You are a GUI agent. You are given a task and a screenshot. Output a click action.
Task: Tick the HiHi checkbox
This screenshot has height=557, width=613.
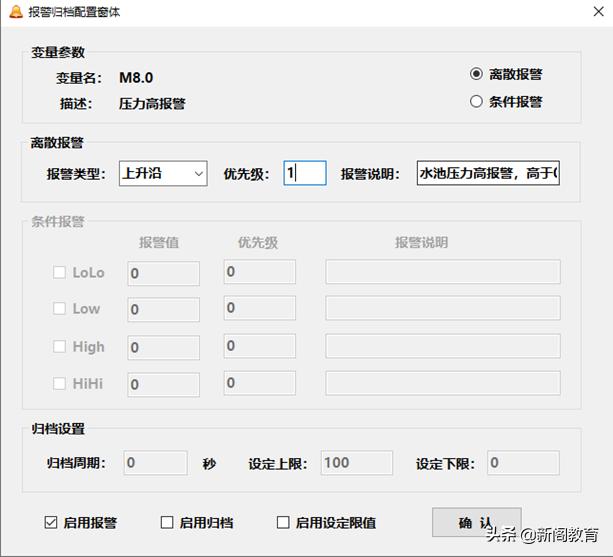pyautogui.click(x=59, y=383)
